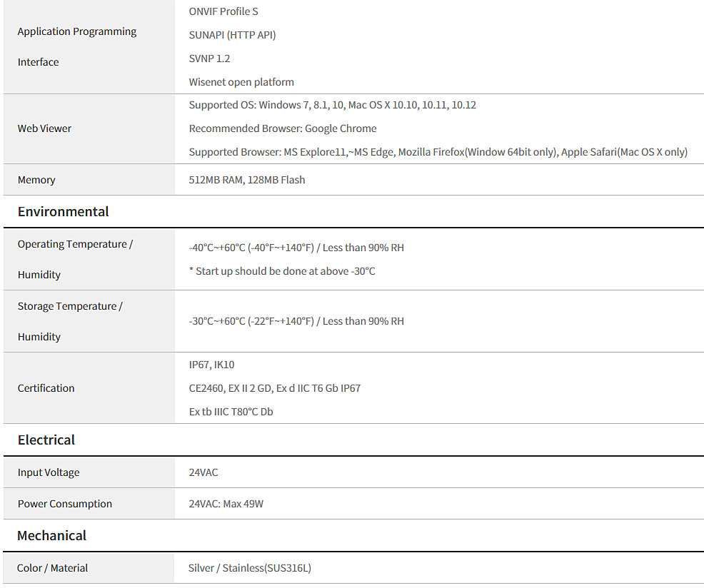Screen dimensions: 704x588
Task: Click Recommended Browser: Google Chrome line
Action: tap(283, 128)
